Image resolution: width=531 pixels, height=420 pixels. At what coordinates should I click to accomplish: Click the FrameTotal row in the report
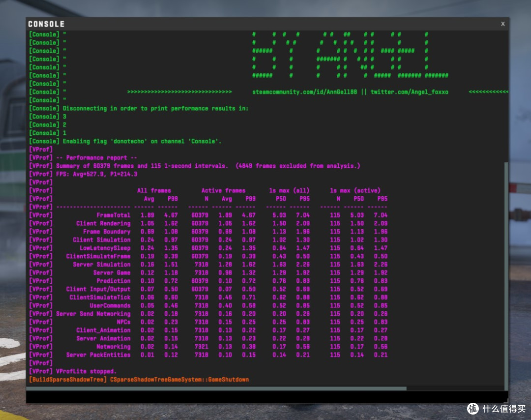(208, 215)
